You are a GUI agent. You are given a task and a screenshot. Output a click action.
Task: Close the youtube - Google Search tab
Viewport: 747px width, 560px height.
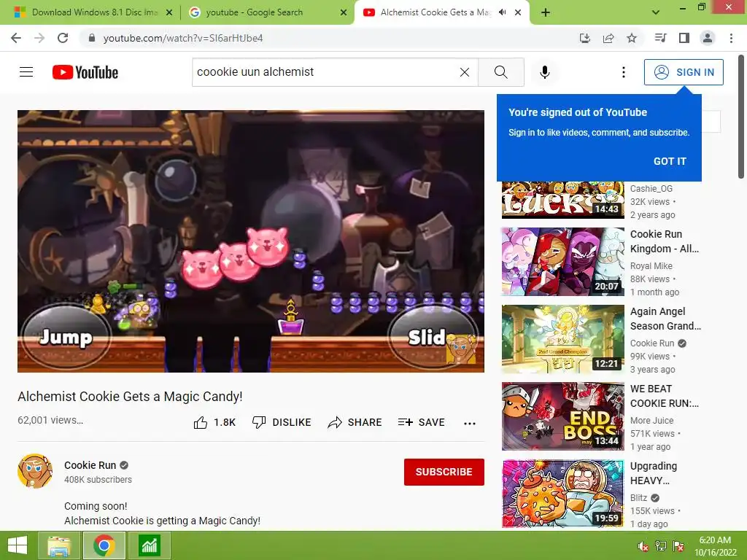coord(344,13)
